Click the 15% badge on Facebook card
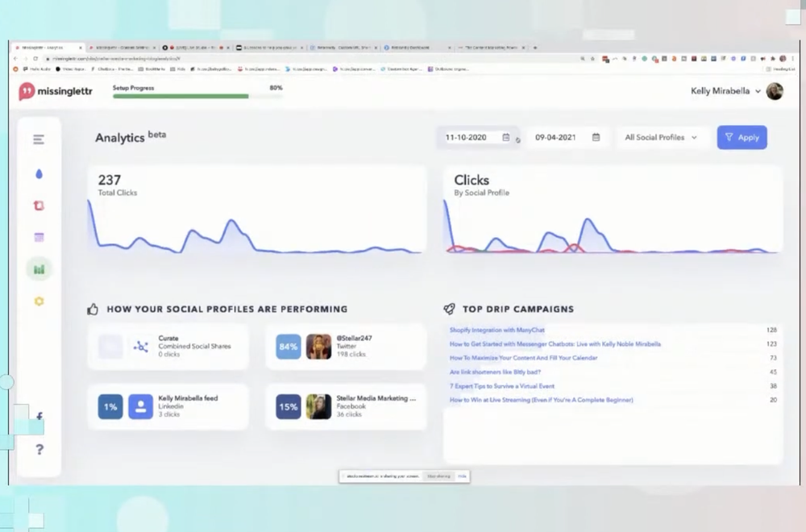The width and height of the screenshot is (806, 532). tap(289, 406)
